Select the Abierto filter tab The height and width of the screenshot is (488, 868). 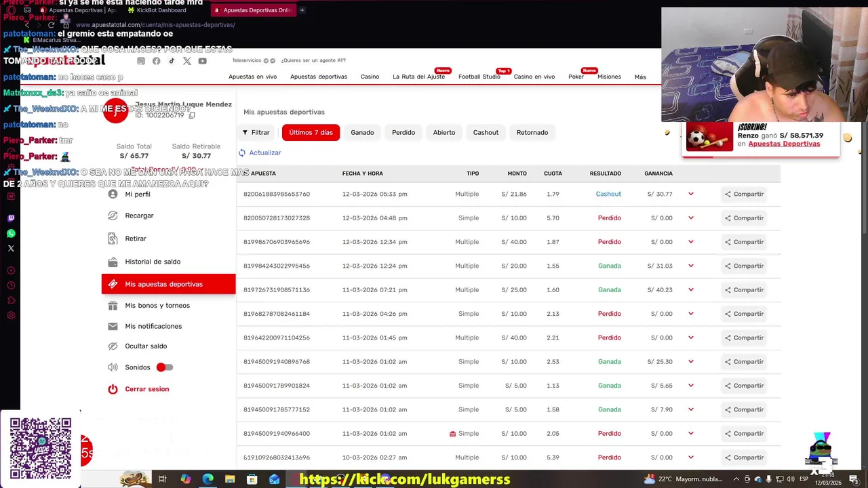coord(444,132)
